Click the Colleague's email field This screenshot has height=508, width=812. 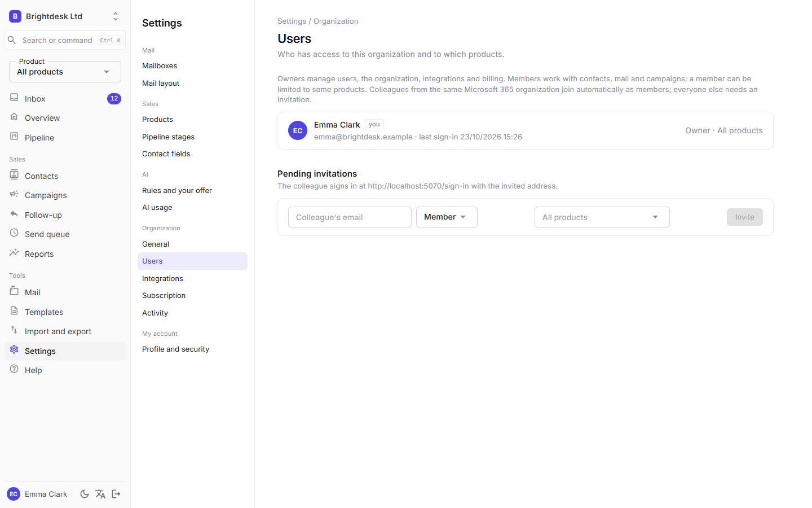point(350,217)
